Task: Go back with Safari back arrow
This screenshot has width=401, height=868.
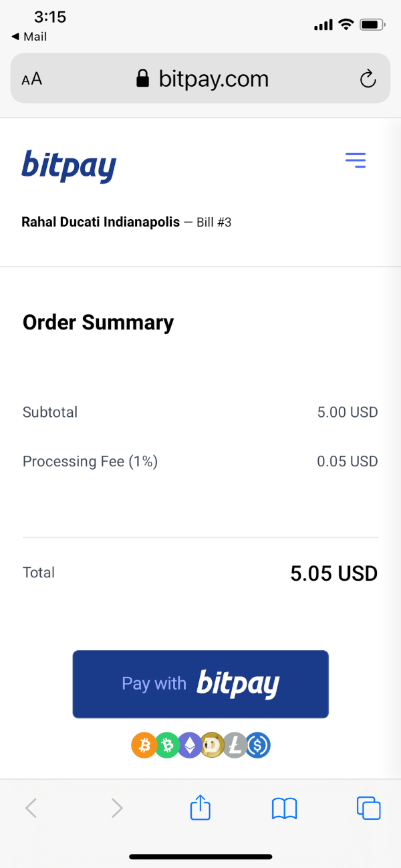Action: point(31,809)
